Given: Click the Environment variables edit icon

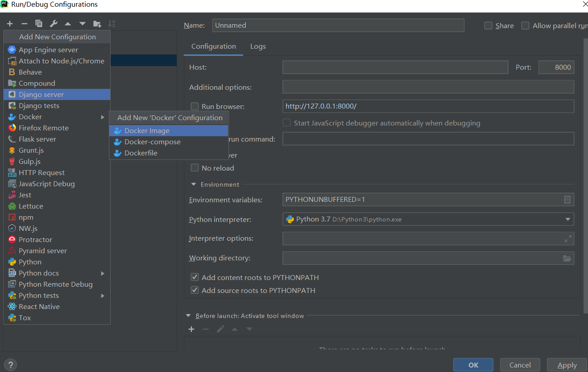Looking at the screenshot, I should pos(567,200).
